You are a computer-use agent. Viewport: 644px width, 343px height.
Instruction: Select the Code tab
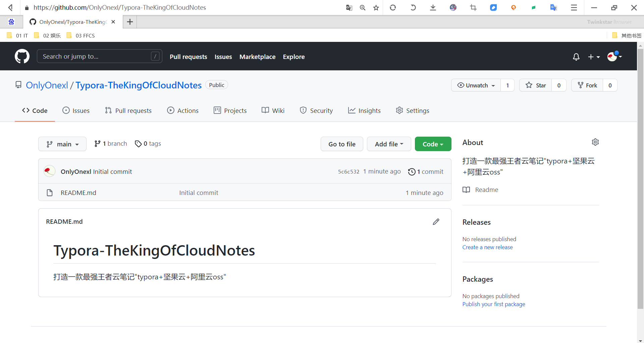click(35, 111)
